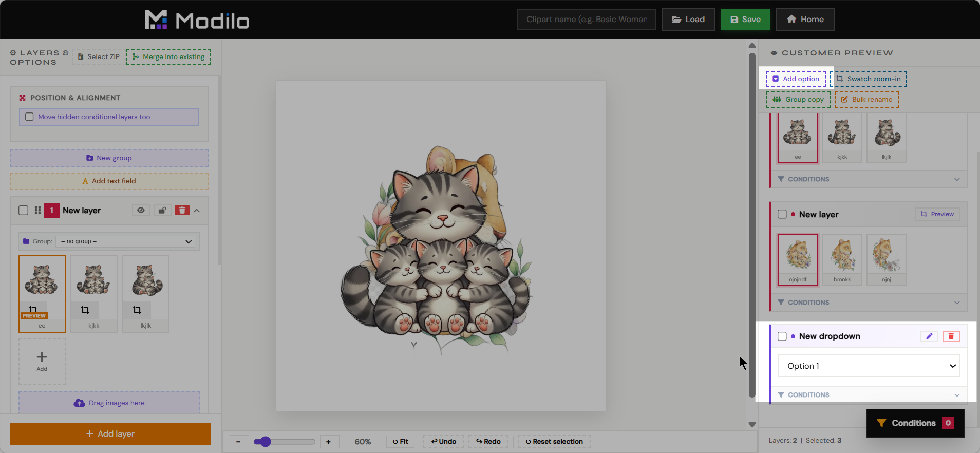Edit New dropdown with pencil icon

[x=929, y=336]
